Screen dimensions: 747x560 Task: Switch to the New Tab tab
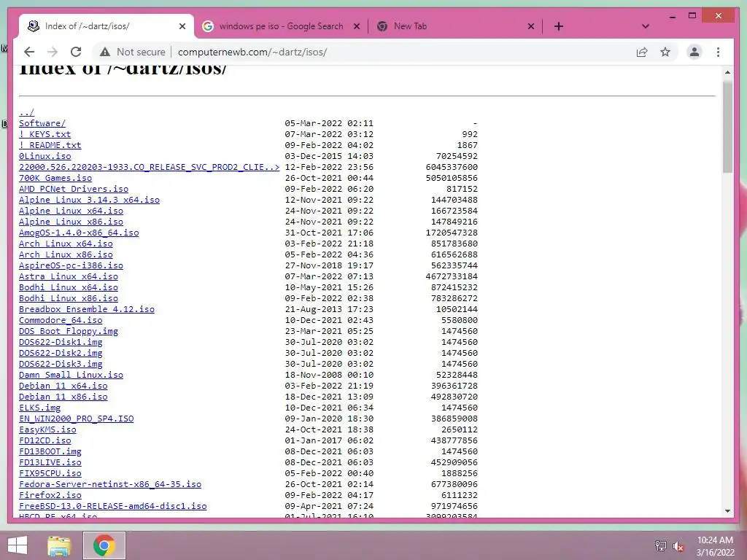point(410,26)
